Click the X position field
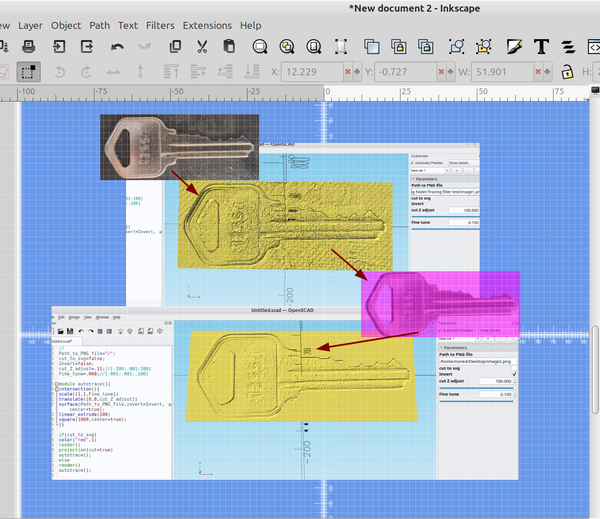 [312, 72]
